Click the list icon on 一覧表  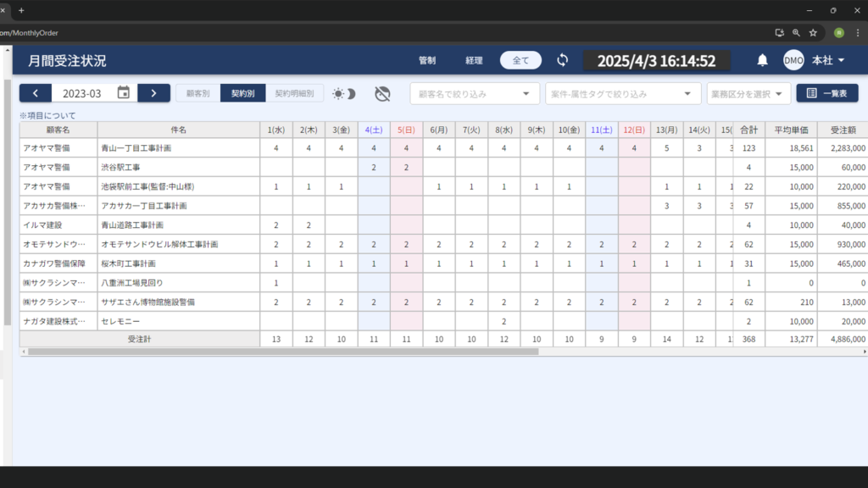click(x=811, y=93)
